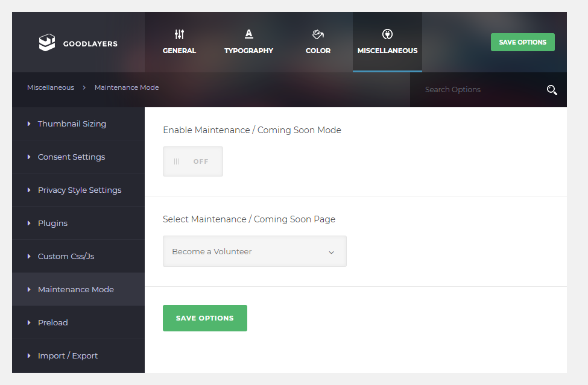Open the Select Maintenance Page dropdown
The image size is (588, 385).
pos(254,251)
